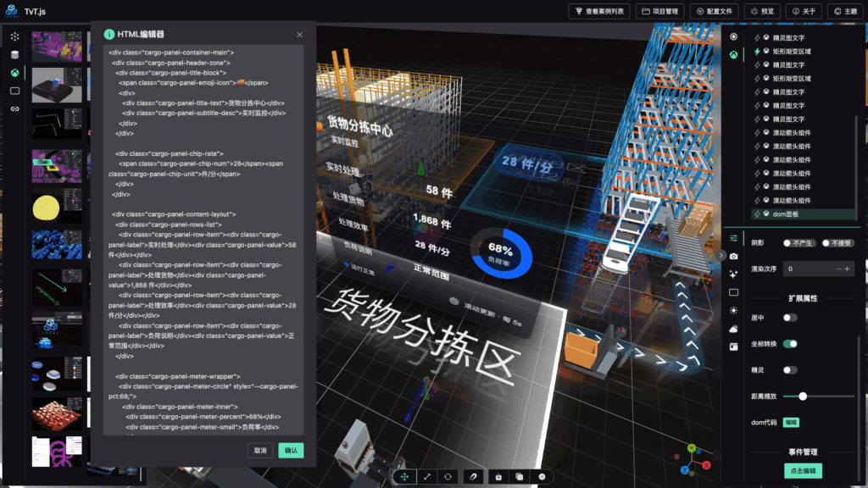Click the 取消 button in HTML editor

260,451
